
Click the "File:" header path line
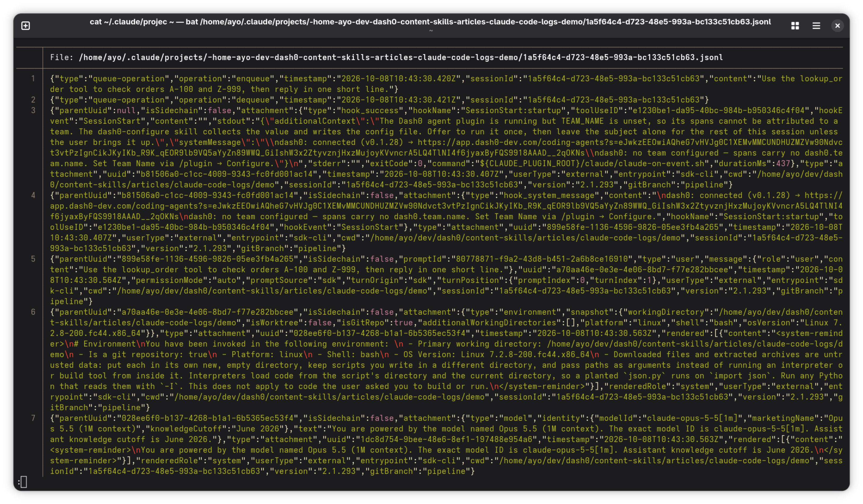386,58
